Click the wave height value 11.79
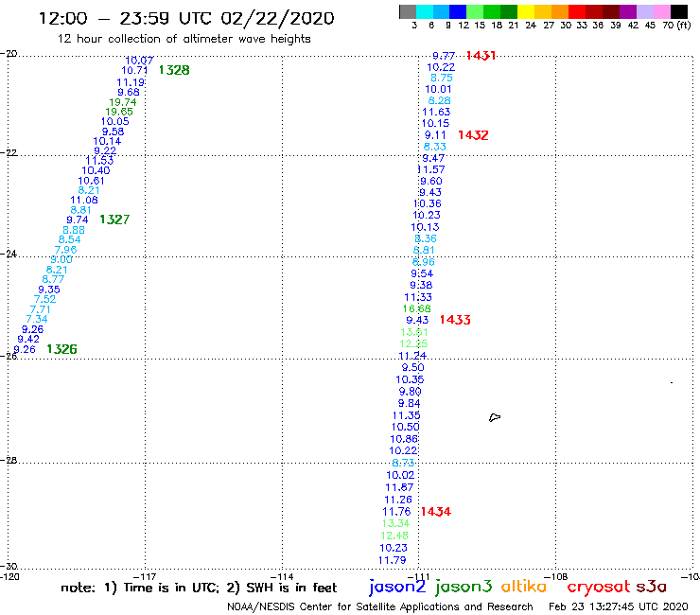The image size is (700, 615). pyautogui.click(x=393, y=560)
